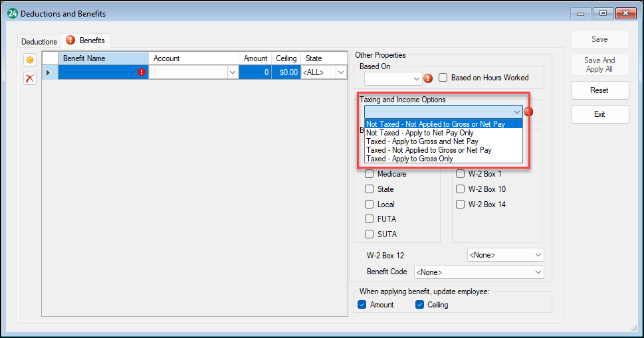Click the row selector arrow in grid

pyautogui.click(x=47, y=72)
